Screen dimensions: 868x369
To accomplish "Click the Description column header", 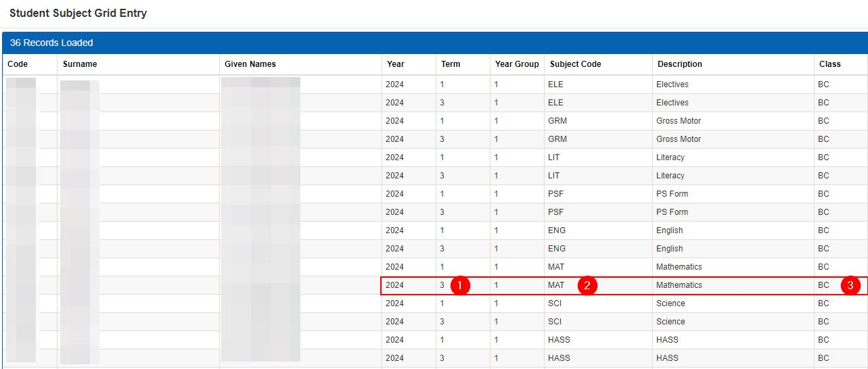I will (680, 64).
